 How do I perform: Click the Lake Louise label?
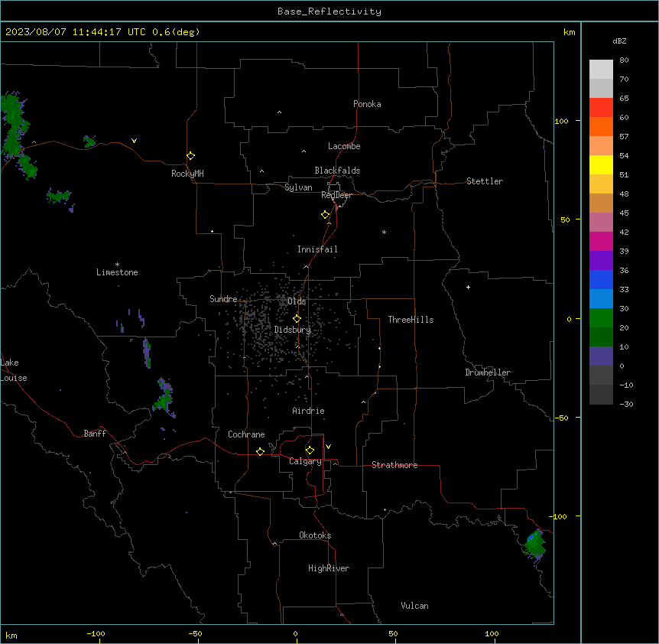coord(12,370)
